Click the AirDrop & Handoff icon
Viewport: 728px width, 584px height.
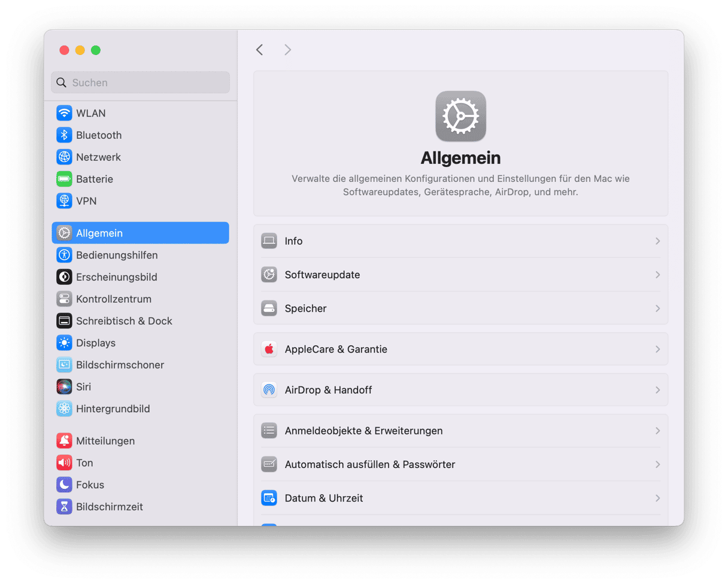tap(269, 390)
